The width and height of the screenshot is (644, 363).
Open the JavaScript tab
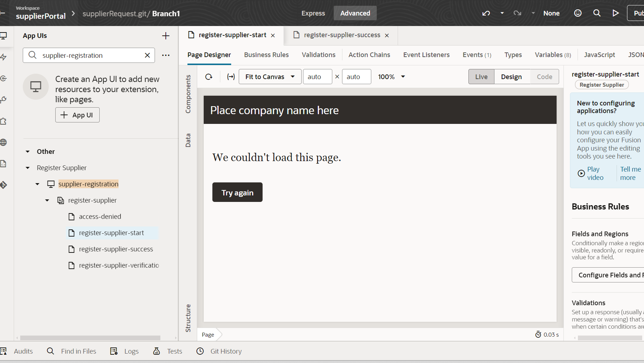point(599,55)
